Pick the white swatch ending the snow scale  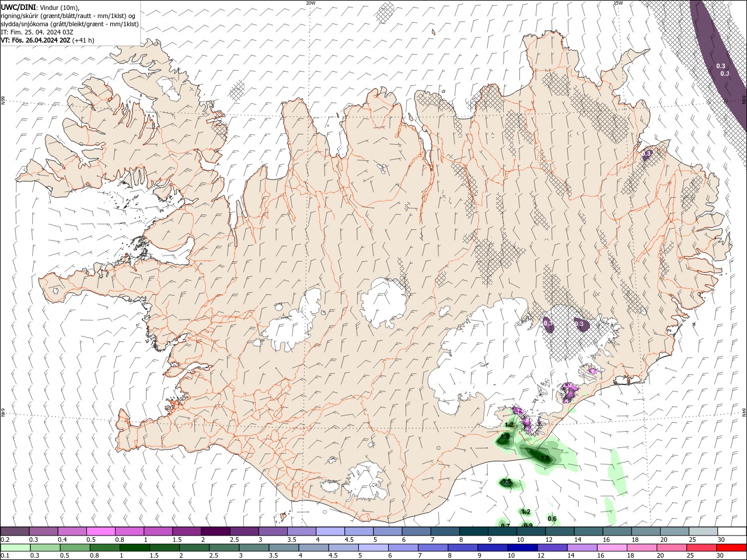coord(732,531)
